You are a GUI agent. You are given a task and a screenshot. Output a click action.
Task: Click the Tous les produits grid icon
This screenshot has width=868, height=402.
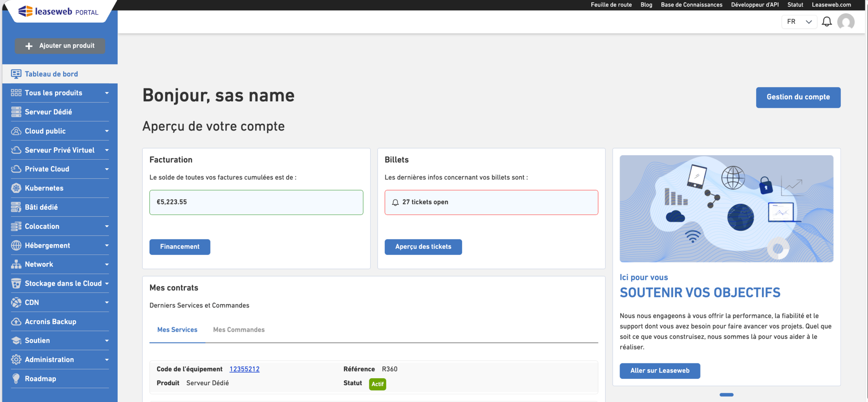point(16,93)
